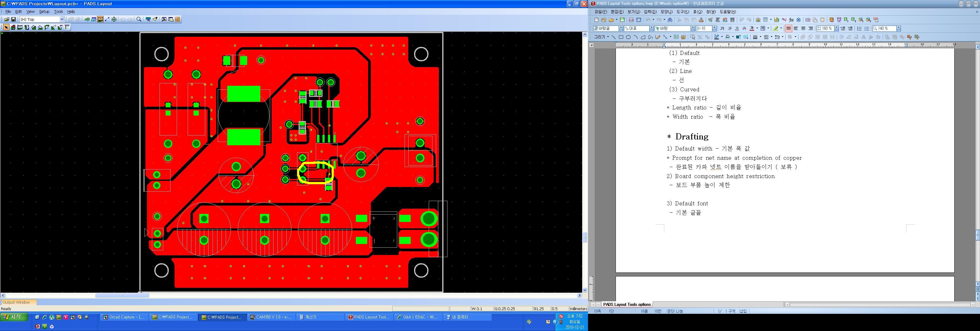
Task: Click the print icon in Hangul toolbar
Action: point(631,20)
